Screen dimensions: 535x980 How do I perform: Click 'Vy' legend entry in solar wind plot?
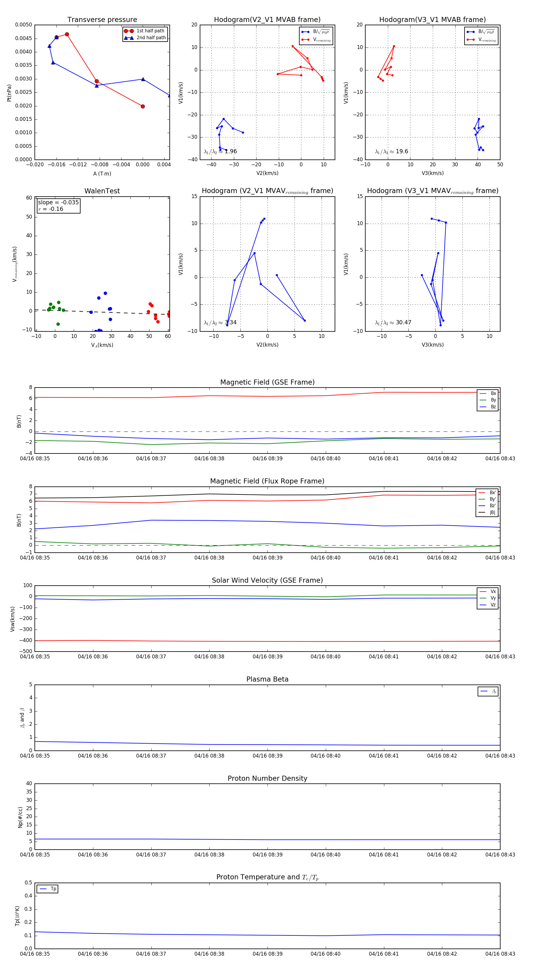tap(488, 598)
